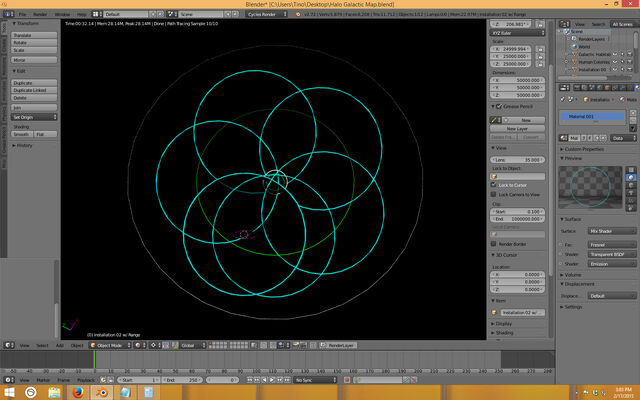Toggle the Grease Pencil checkbox
Screen dimensions: 640x400
[x=499, y=107]
